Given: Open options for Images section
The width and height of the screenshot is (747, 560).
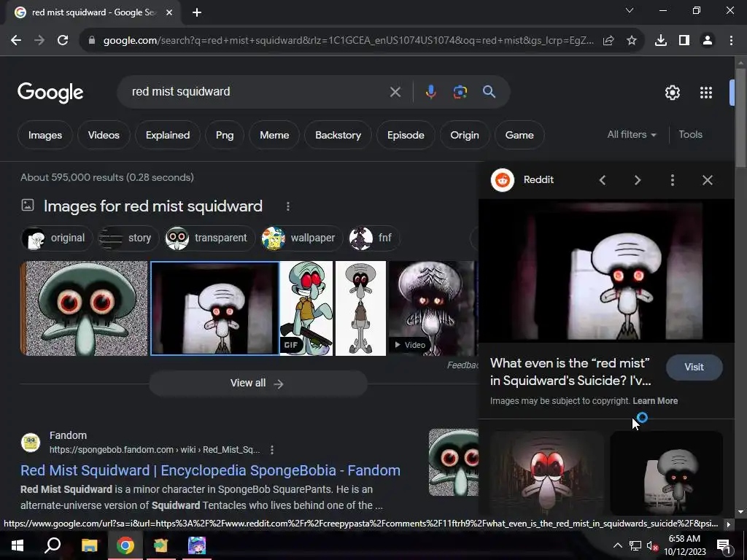Looking at the screenshot, I should click(287, 206).
